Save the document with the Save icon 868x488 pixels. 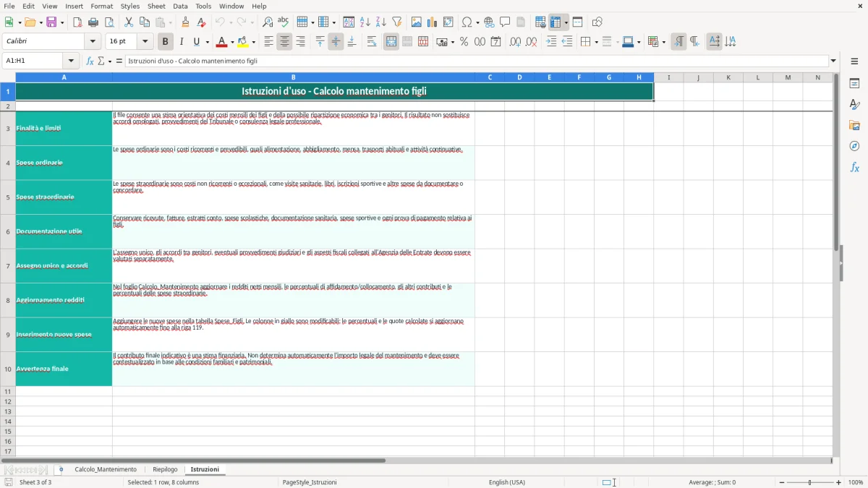coord(52,22)
